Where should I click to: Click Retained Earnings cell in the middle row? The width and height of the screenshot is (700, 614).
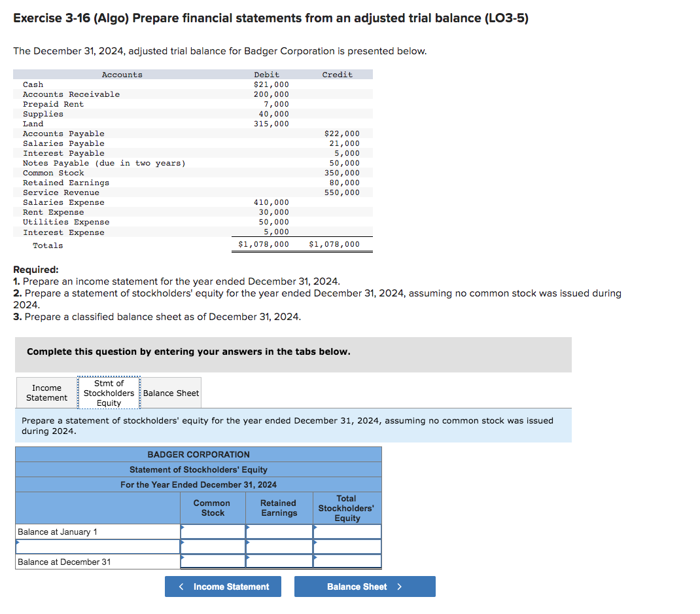280,546
